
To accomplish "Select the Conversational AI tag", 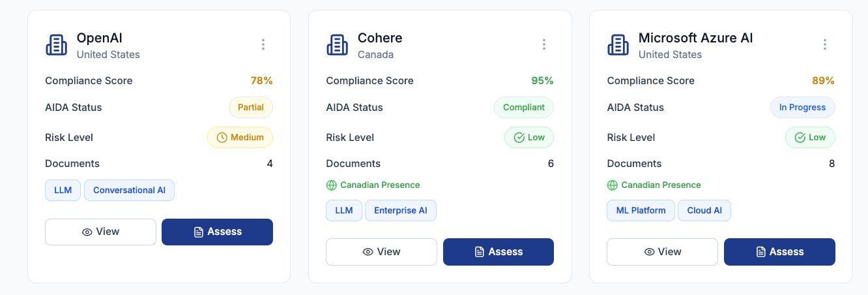I will click(129, 191).
